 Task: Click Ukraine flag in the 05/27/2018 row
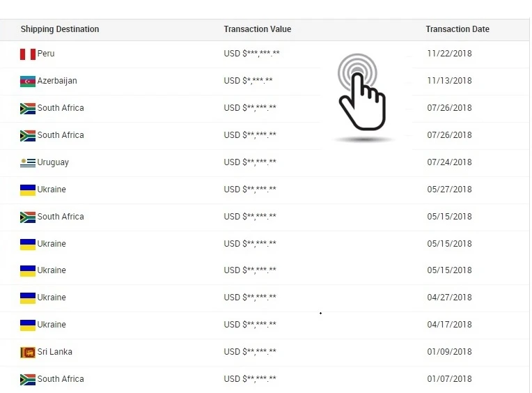(x=28, y=190)
